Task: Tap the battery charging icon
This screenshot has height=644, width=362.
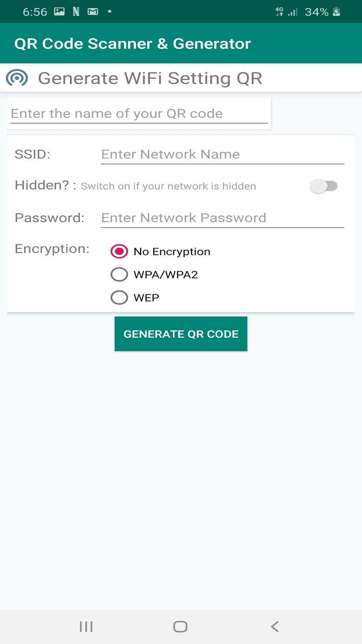Action: (x=336, y=11)
